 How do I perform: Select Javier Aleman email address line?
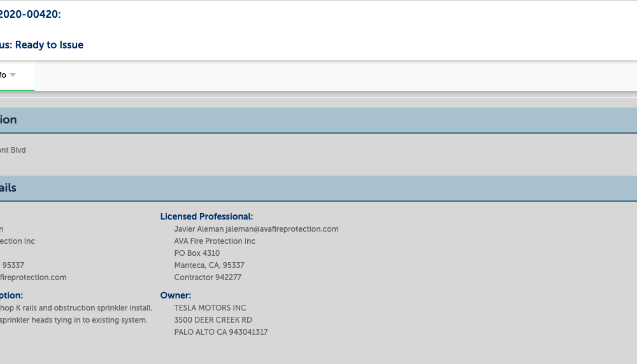point(256,229)
